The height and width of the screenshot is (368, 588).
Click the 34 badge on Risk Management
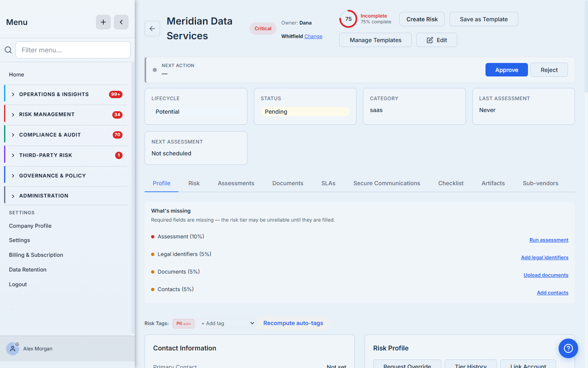[x=117, y=115]
